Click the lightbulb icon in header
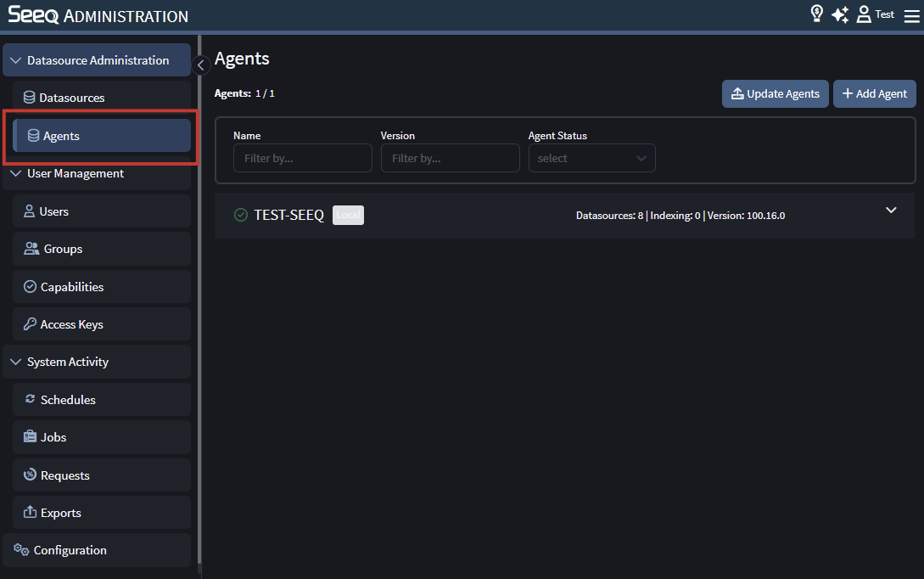 pyautogui.click(x=817, y=14)
